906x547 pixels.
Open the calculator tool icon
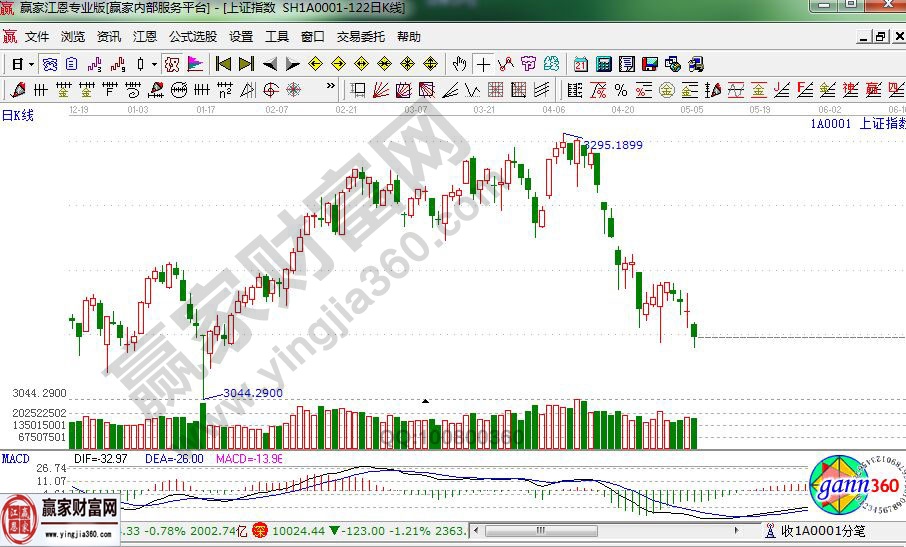coord(604,64)
